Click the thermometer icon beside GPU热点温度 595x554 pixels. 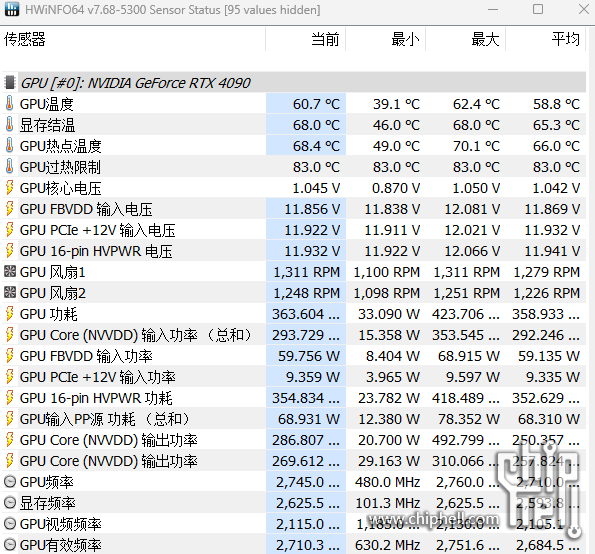9,145
